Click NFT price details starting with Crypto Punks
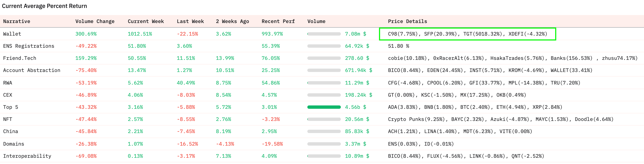644x164 pixels. point(500,119)
